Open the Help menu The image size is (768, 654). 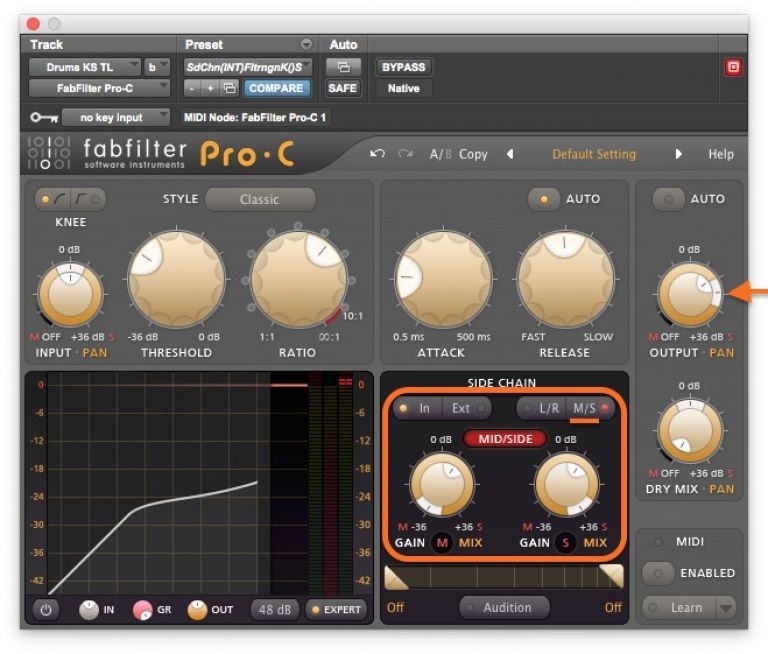click(720, 154)
